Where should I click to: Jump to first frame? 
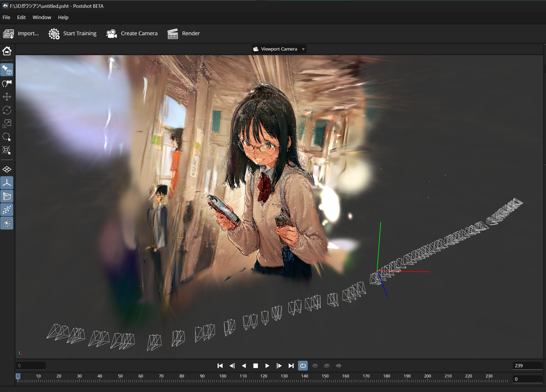[x=220, y=366]
